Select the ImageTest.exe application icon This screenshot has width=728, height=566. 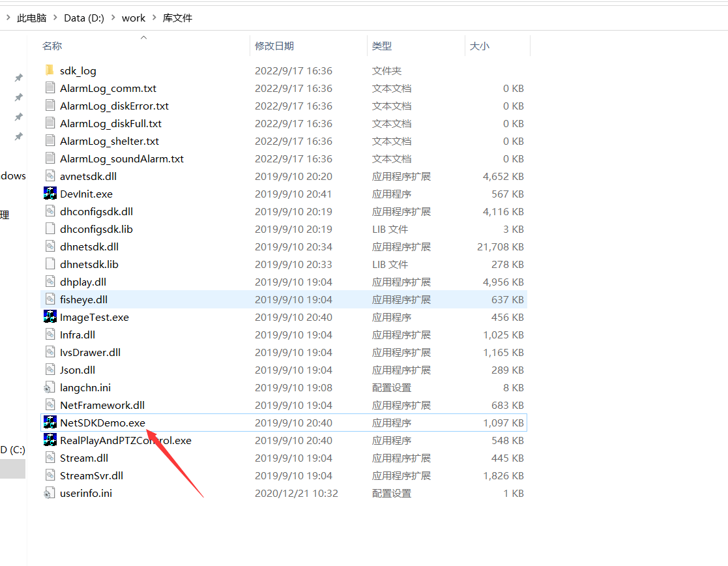pos(50,316)
